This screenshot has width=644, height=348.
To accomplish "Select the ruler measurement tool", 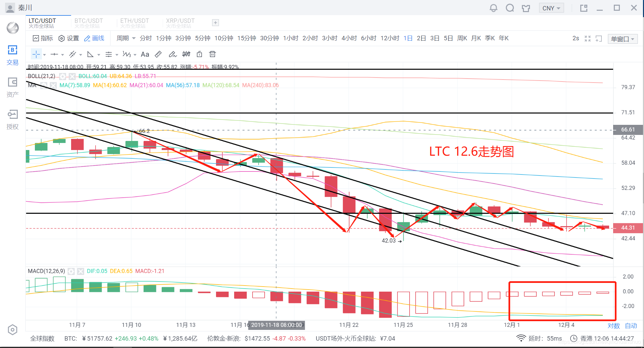I will 158,54.
